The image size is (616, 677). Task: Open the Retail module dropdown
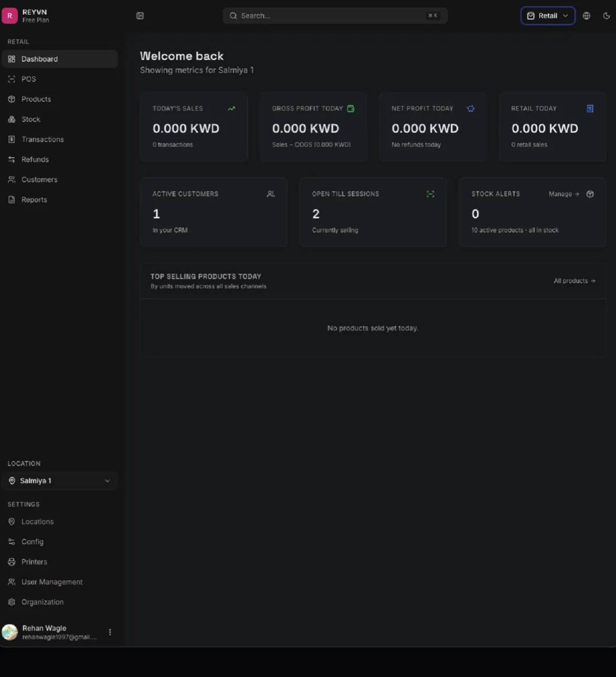[548, 16]
